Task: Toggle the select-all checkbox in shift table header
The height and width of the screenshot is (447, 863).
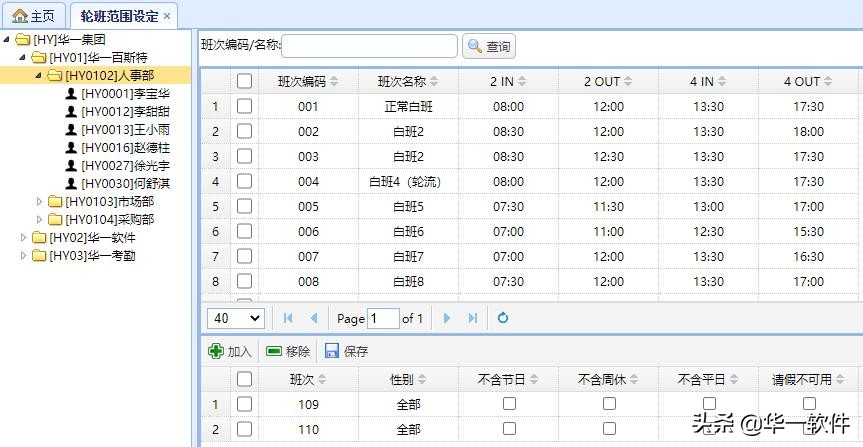Action: coord(244,81)
